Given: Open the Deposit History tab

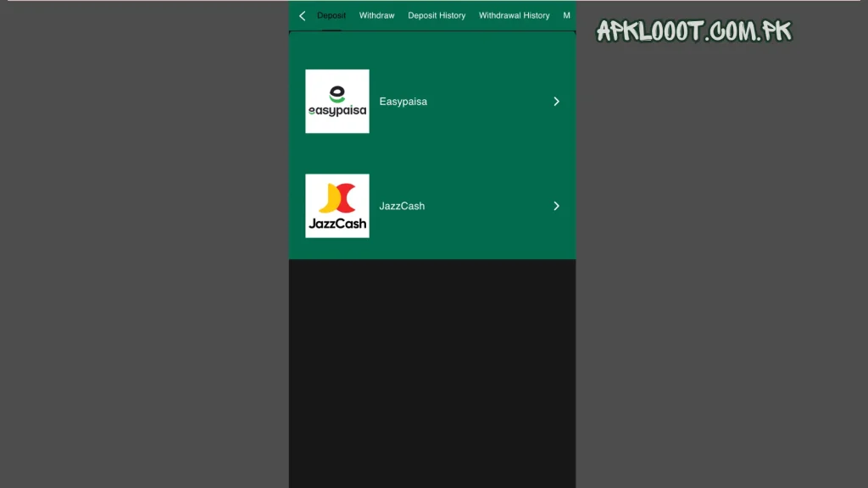Looking at the screenshot, I should [x=437, y=15].
